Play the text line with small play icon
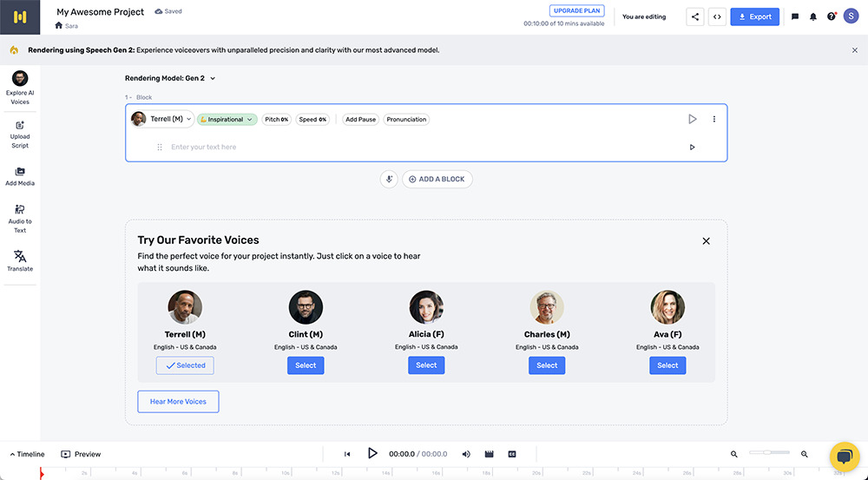The width and height of the screenshot is (868, 480). click(692, 148)
